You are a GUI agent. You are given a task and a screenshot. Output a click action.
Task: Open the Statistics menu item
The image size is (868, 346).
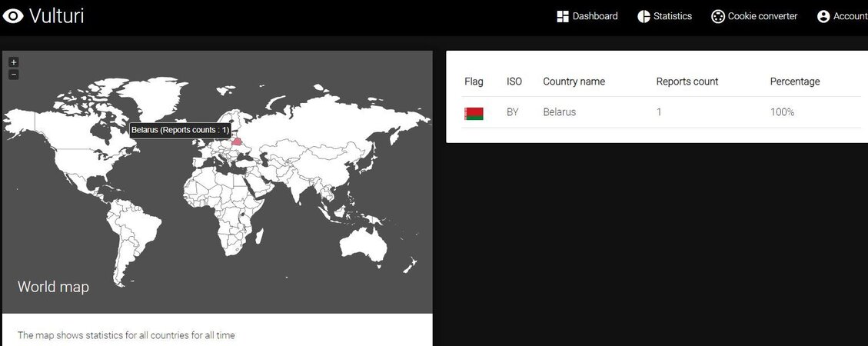[x=664, y=17]
